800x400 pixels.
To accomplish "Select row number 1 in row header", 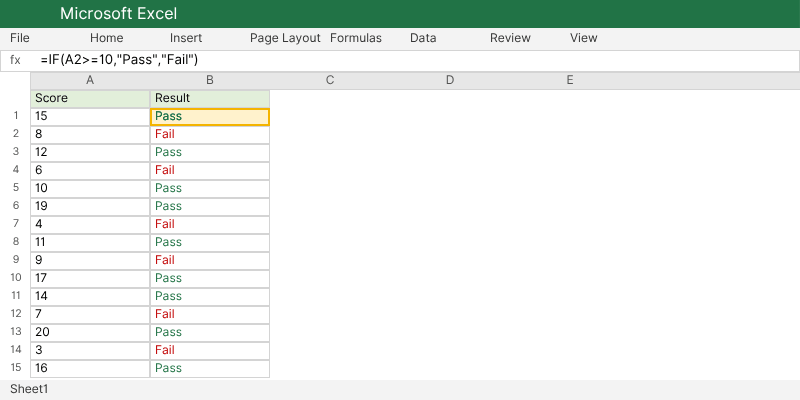I will [16, 116].
